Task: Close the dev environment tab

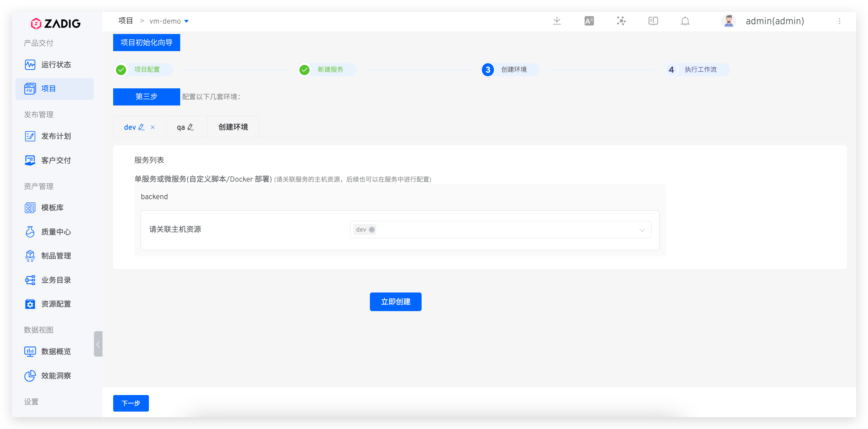Action: (x=153, y=127)
